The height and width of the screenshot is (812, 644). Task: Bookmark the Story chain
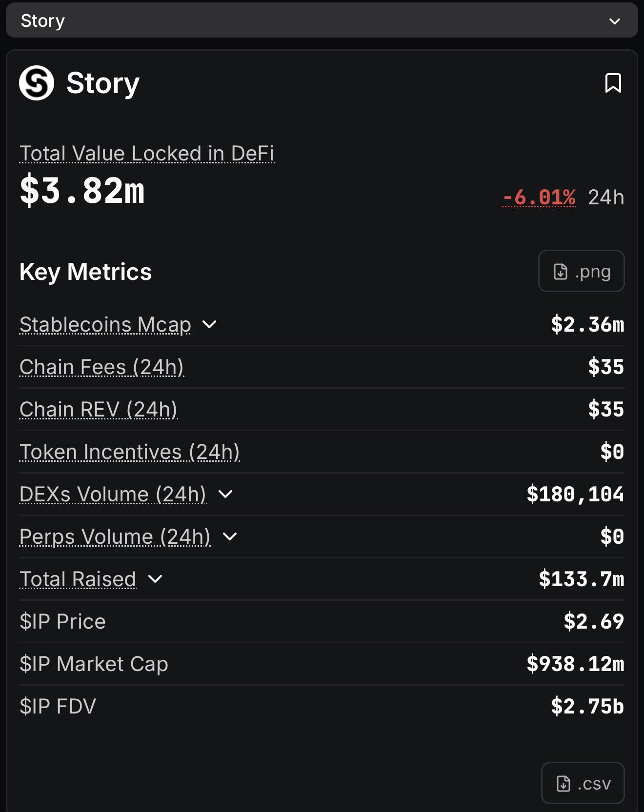[613, 83]
